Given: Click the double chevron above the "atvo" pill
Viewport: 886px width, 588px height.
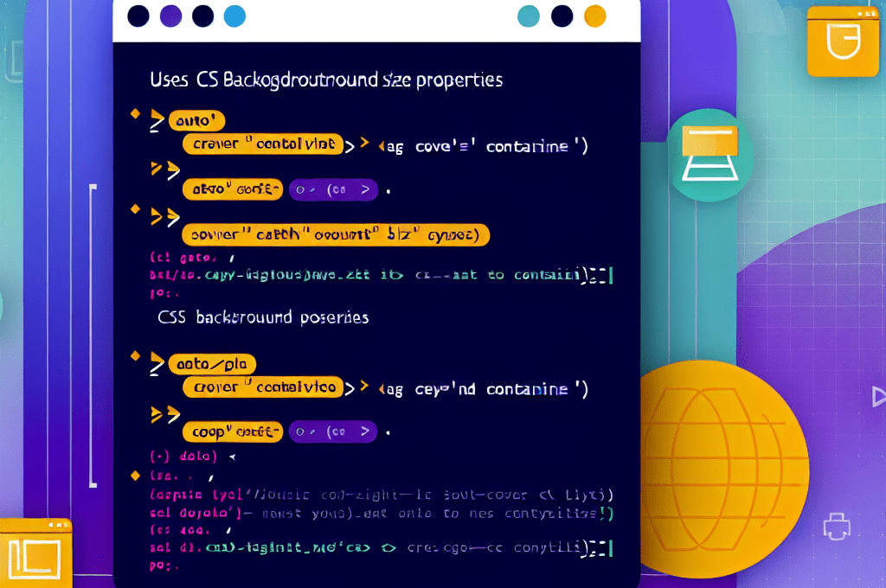Looking at the screenshot, I should point(165,169).
